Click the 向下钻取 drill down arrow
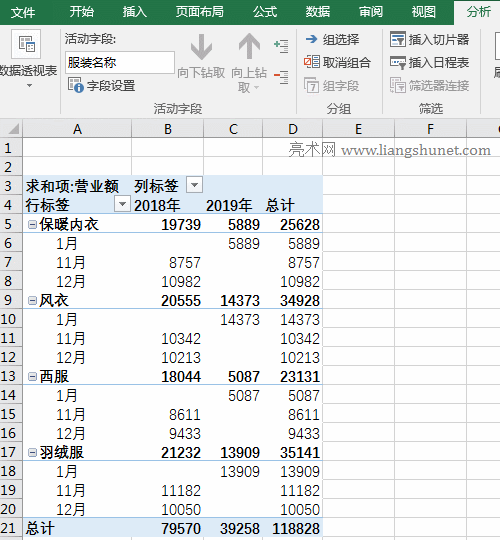Screen dimensions: 500x540 pyautogui.click(x=201, y=47)
